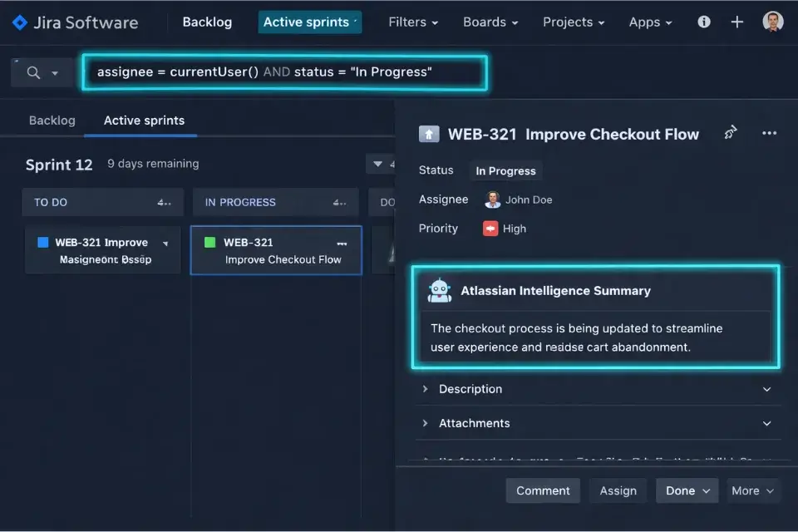Select Active sprints in top navigation

(309, 22)
